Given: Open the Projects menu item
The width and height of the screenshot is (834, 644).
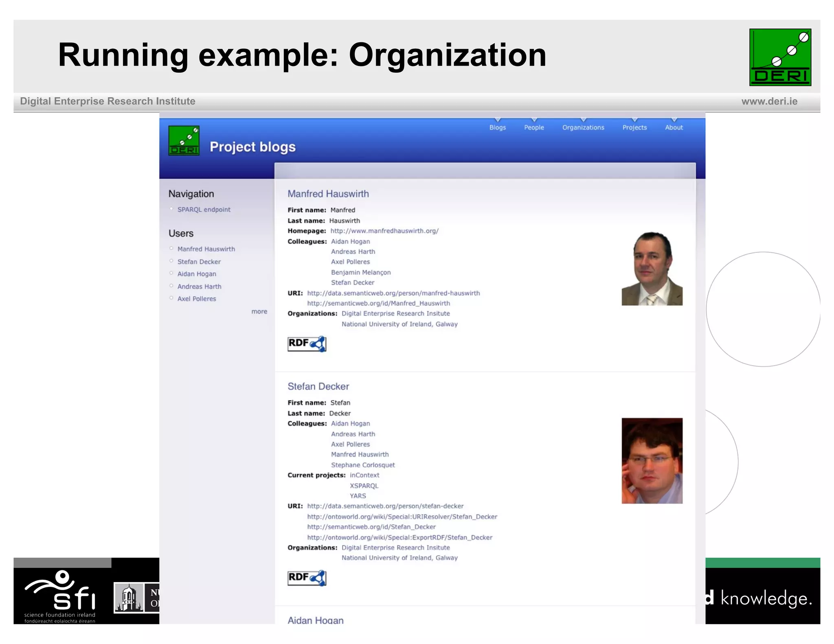Looking at the screenshot, I should click(x=634, y=127).
